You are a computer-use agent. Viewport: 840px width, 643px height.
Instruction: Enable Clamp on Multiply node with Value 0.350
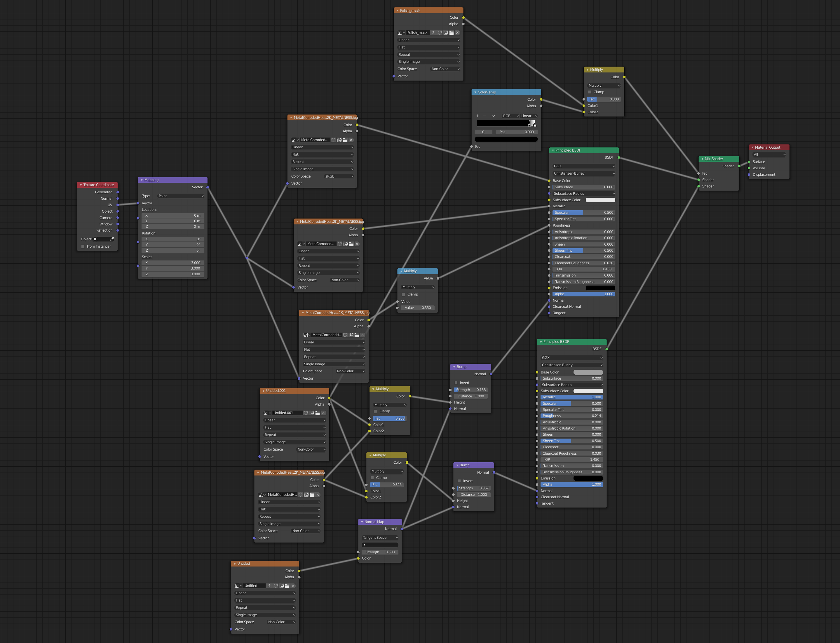pos(404,294)
